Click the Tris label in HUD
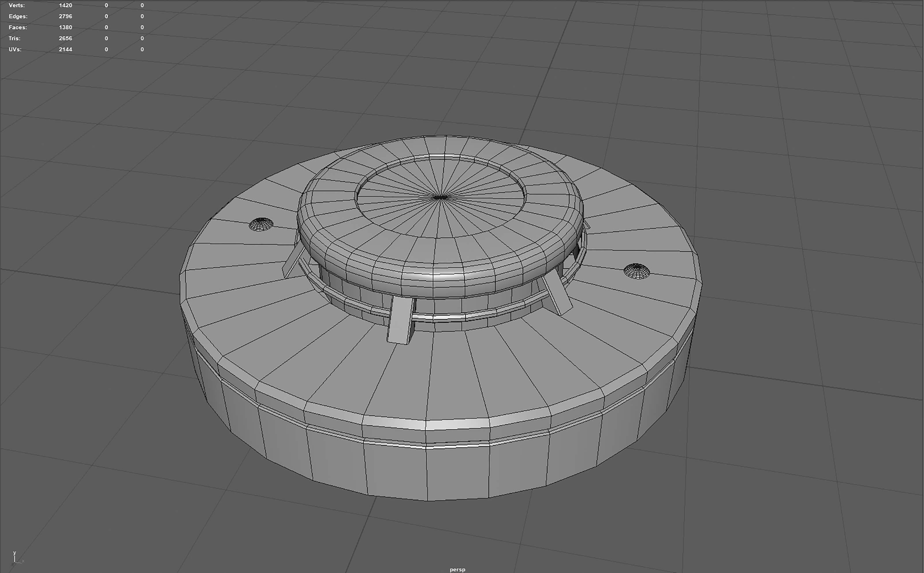 pyautogui.click(x=15, y=38)
